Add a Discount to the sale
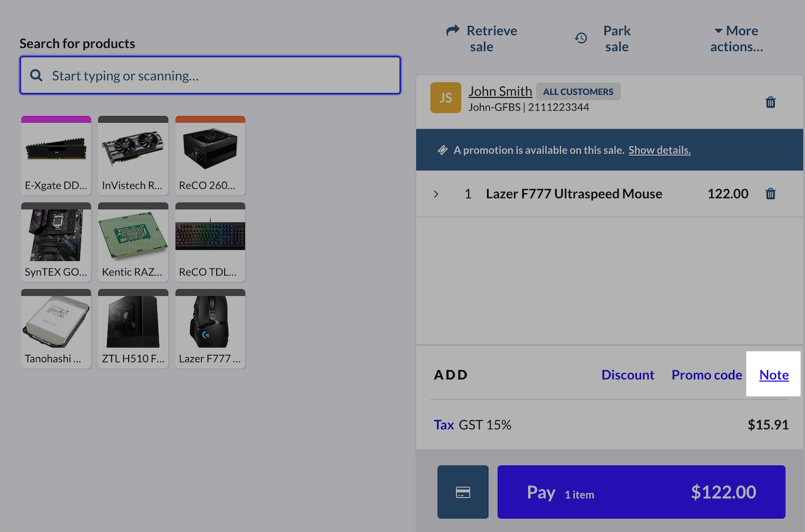 (x=627, y=375)
